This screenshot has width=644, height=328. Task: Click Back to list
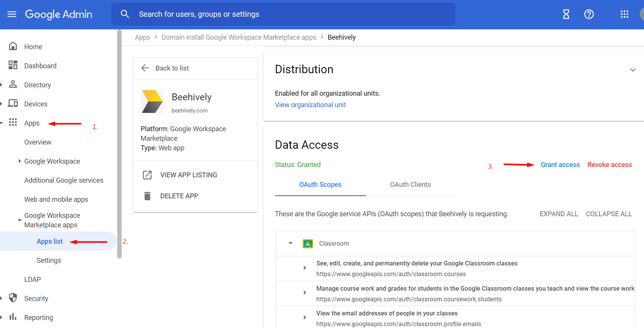pyautogui.click(x=172, y=68)
